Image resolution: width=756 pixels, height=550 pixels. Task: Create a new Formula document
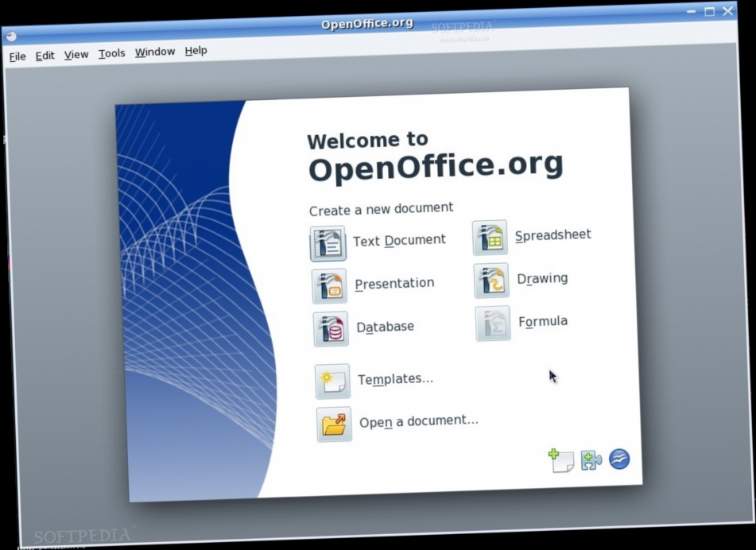pos(491,323)
